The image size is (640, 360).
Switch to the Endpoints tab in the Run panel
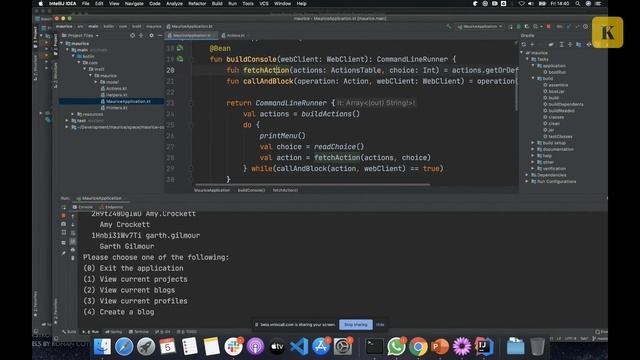click(111, 207)
